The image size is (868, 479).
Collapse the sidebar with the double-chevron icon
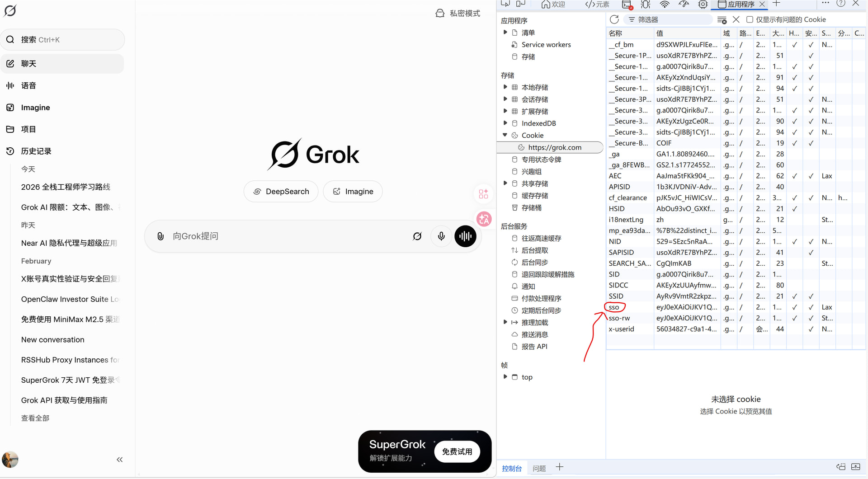coord(120,460)
